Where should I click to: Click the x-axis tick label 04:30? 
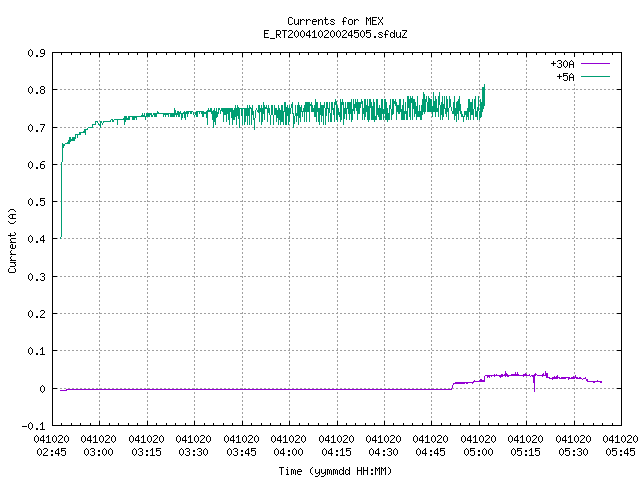click(x=383, y=452)
